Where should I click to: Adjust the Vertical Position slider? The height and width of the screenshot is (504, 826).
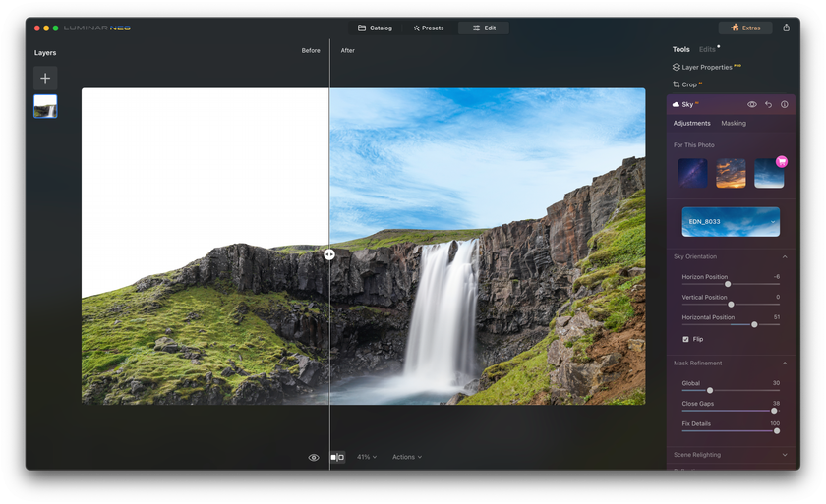731,305
